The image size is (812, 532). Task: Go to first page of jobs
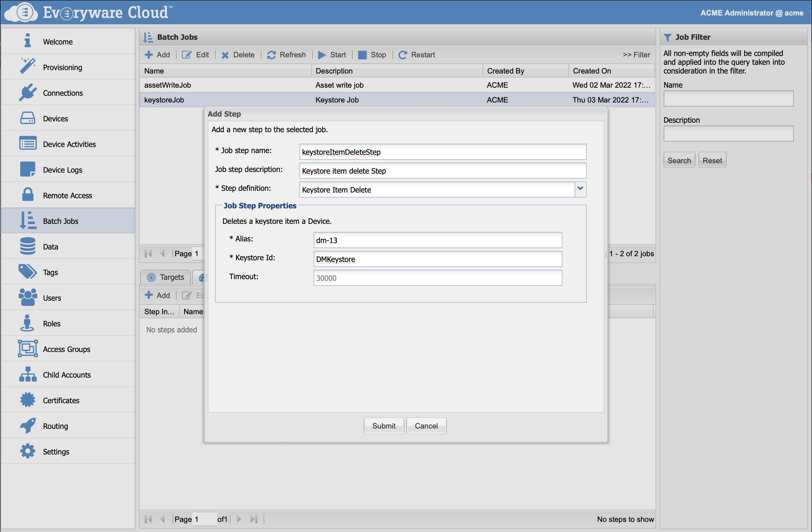[x=148, y=254]
